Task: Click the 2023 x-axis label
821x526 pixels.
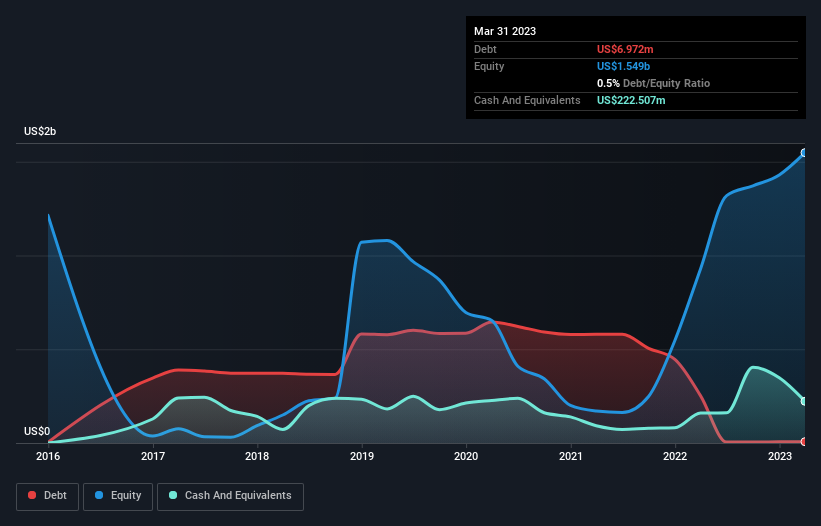Action: click(780, 456)
